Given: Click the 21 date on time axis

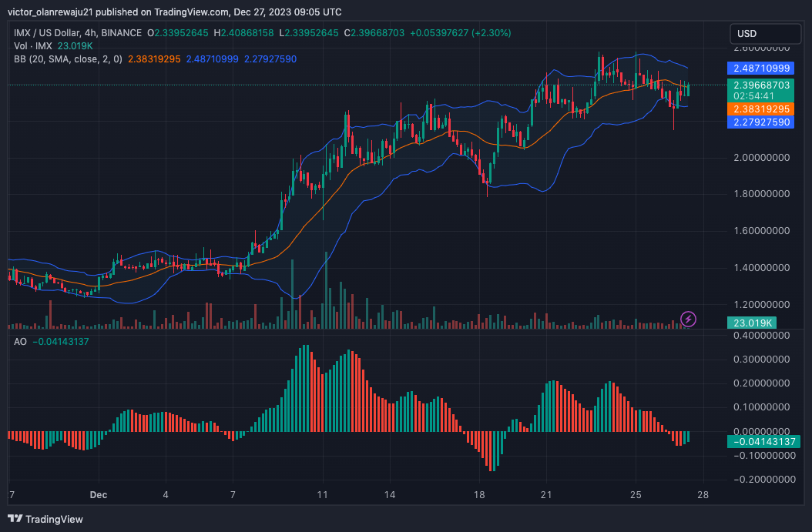Looking at the screenshot, I should pos(545,495).
